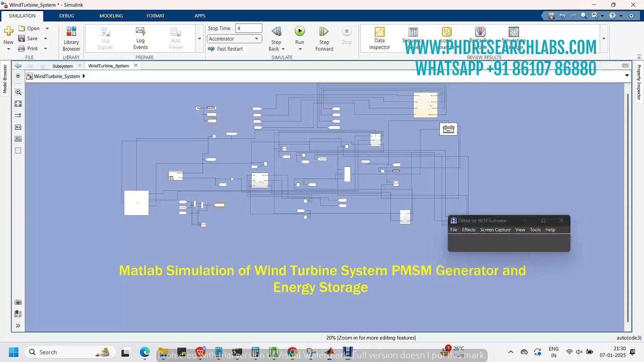Switch to the DEBUG ribbon tab
Image resolution: width=644 pixels, height=362 pixels.
click(x=66, y=16)
